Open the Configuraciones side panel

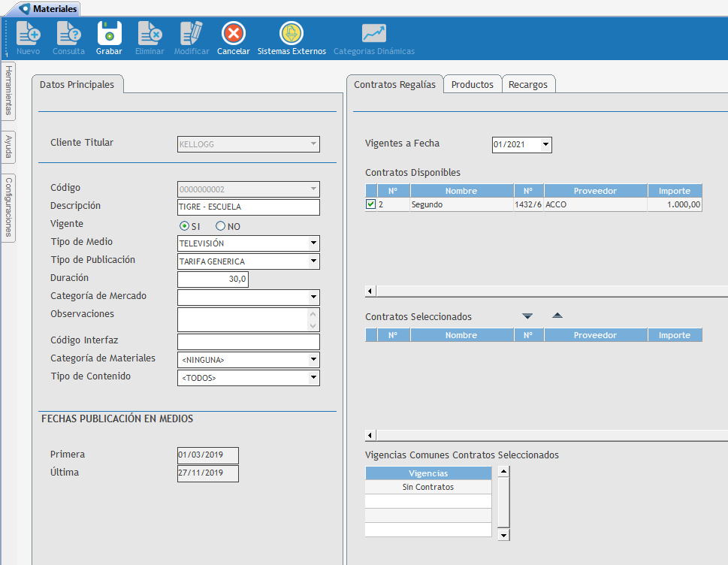8,206
